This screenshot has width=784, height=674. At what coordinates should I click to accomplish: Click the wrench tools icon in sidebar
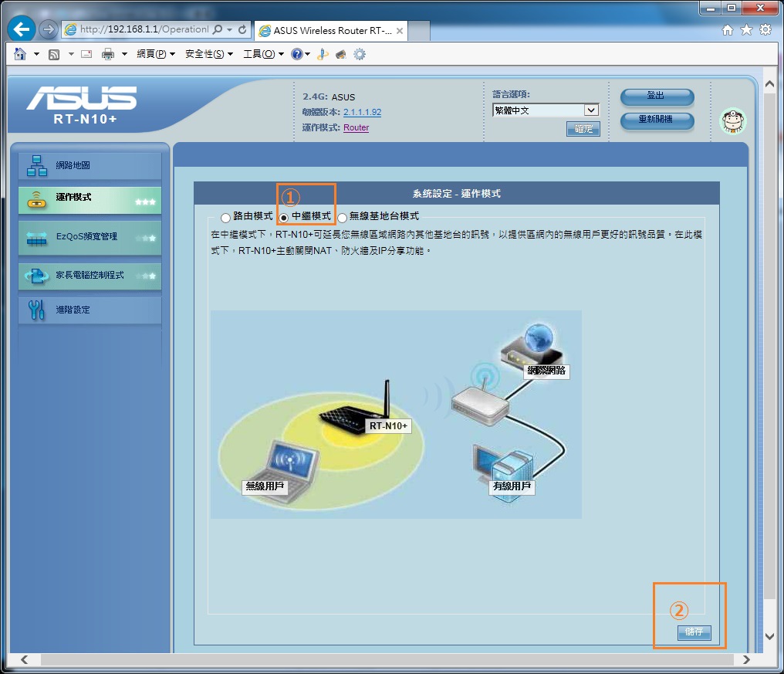[x=36, y=310]
